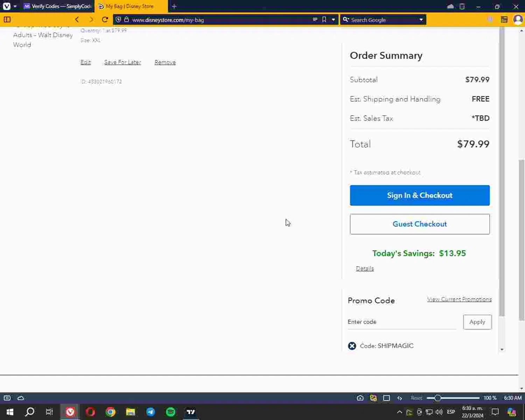Click Sign In & Checkout button
Screen dimensions: 525x420
coord(420,195)
